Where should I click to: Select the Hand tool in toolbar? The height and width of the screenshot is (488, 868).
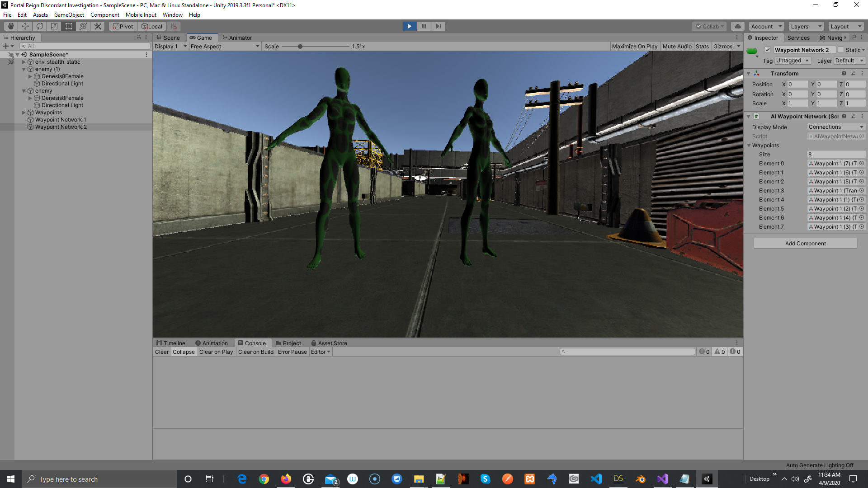click(x=10, y=26)
